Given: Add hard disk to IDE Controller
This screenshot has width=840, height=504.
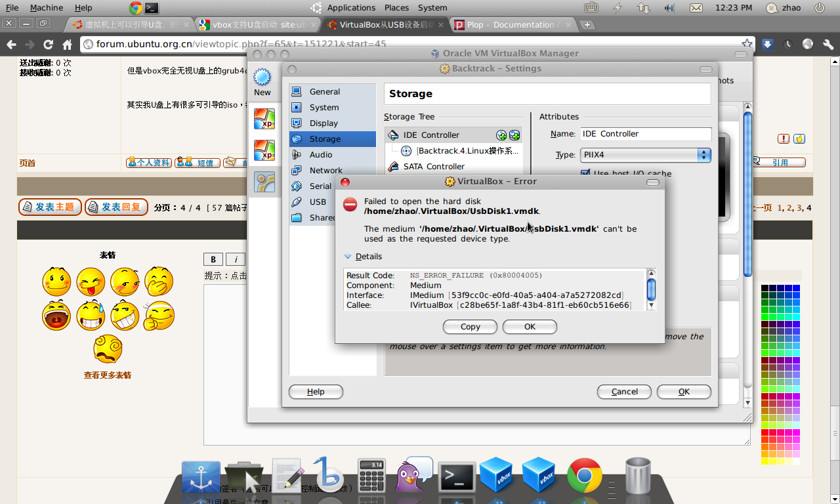Looking at the screenshot, I should (x=514, y=135).
